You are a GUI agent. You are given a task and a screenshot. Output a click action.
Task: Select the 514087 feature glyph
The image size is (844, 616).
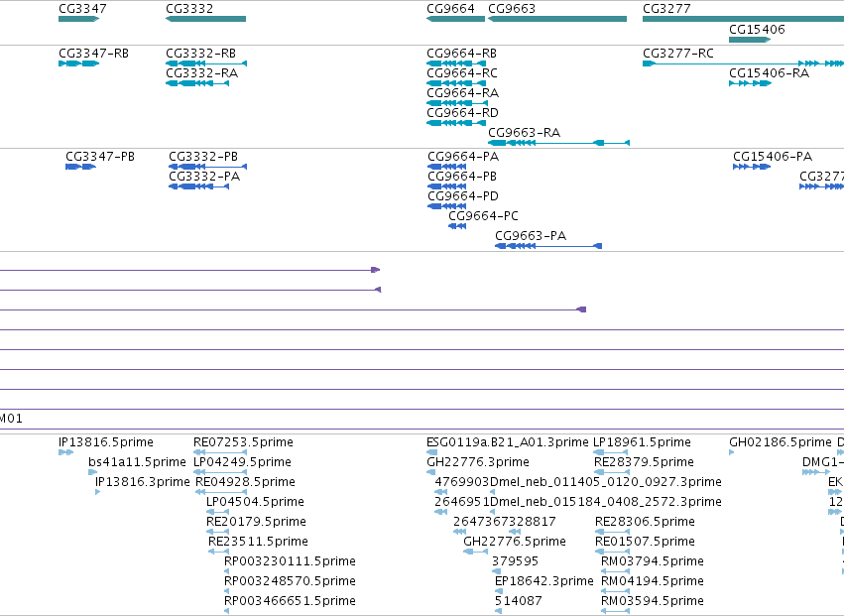(x=499, y=611)
